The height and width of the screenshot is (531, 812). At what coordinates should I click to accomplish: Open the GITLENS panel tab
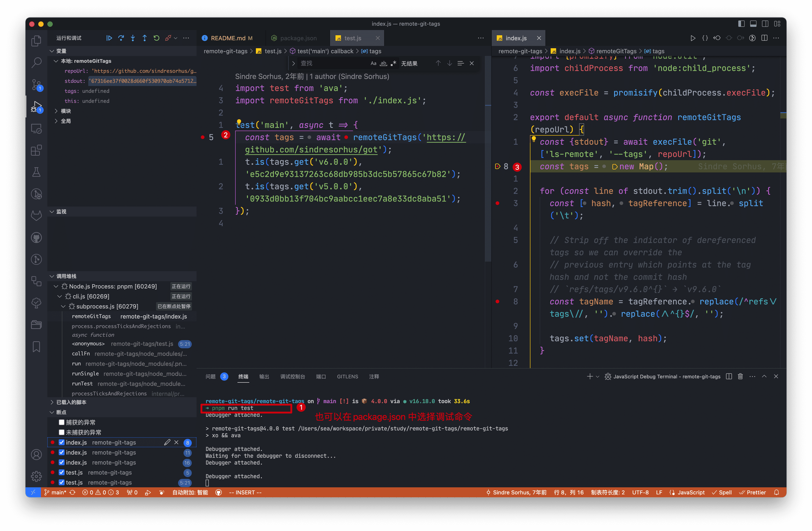click(347, 376)
